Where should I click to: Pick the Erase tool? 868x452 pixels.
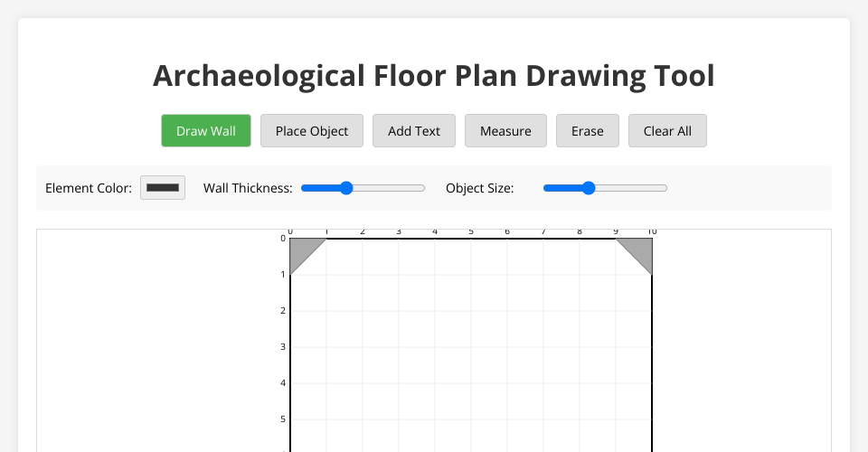[588, 131]
